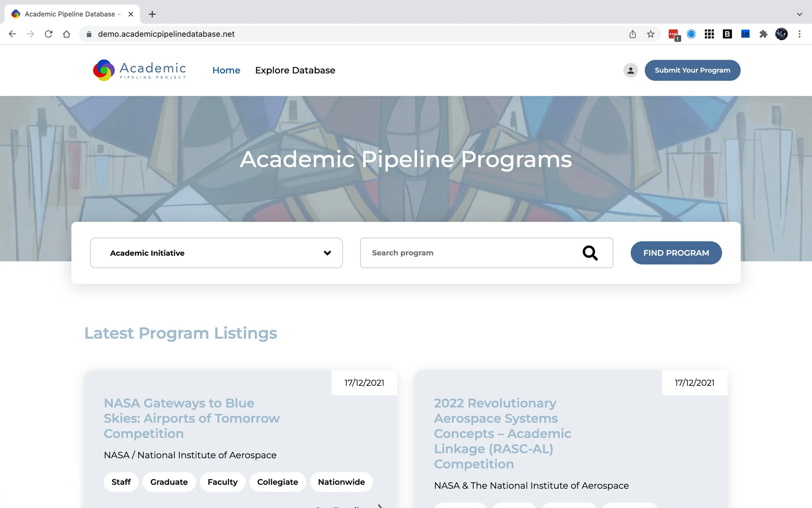Open NASA Gateways to Blue Skies listing
This screenshot has width=812, height=508.
point(191,418)
